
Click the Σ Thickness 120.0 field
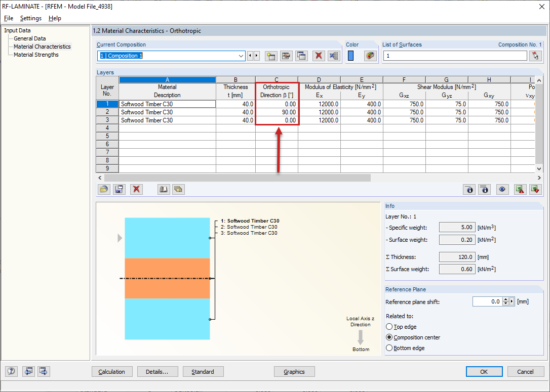tap(457, 257)
